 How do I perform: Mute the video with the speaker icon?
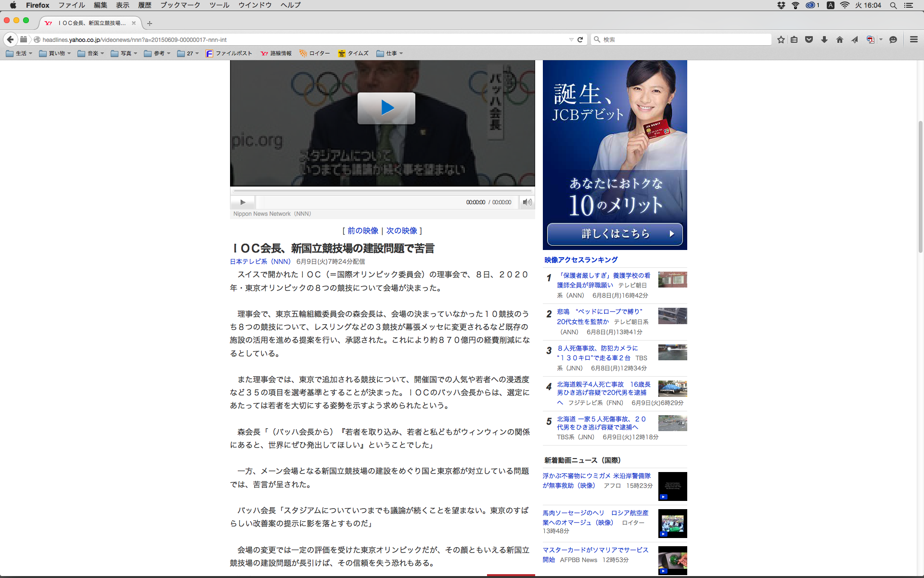(527, 202)
